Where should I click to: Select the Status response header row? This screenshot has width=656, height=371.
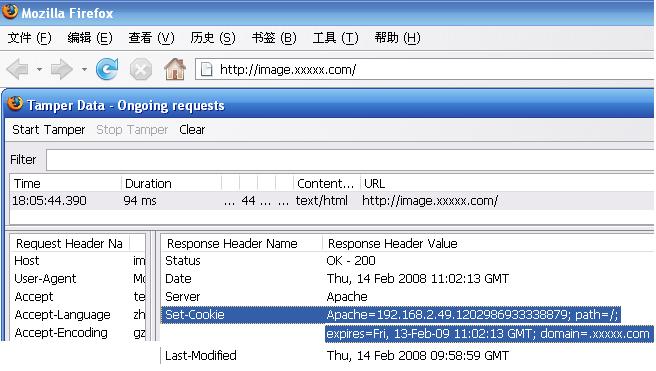[407, 261]
